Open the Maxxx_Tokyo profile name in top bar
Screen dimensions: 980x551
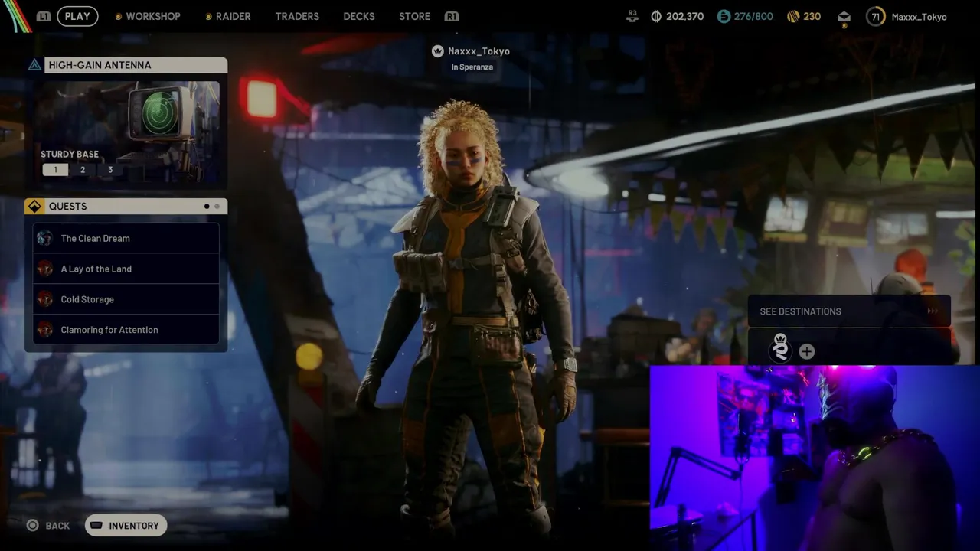pos(919,16)
